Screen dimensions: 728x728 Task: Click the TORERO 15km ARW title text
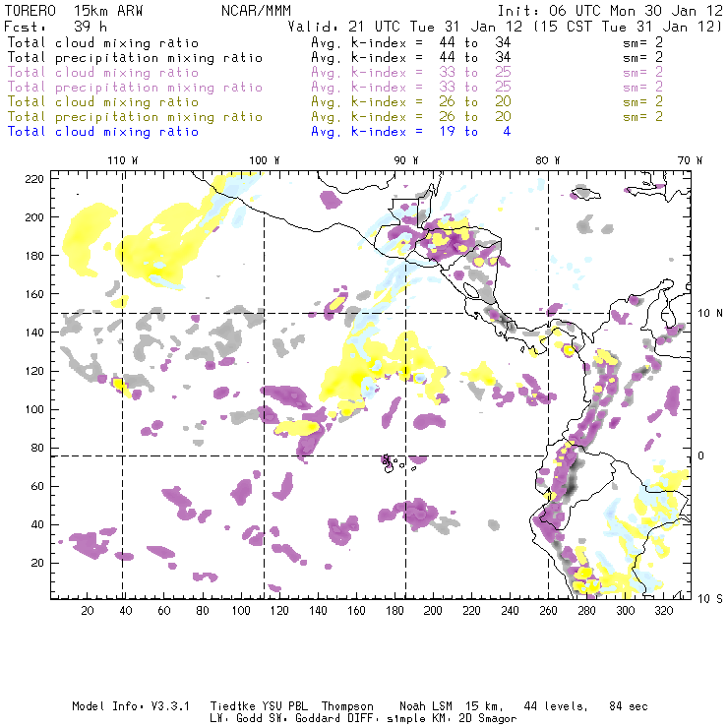[x=74, y=11]
